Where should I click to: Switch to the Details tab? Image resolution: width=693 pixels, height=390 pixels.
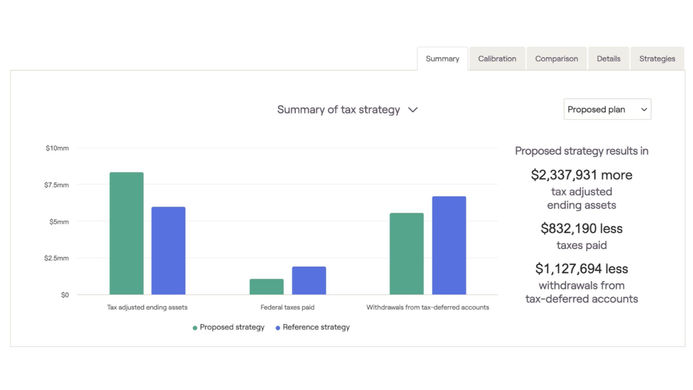click(x=609, y=59)
